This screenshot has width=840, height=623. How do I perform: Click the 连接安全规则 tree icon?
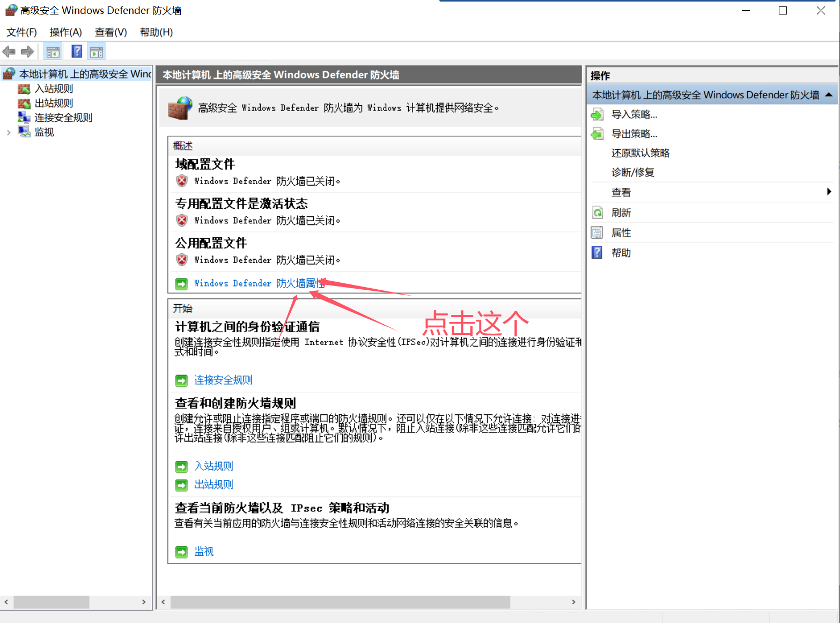(24, 118)
